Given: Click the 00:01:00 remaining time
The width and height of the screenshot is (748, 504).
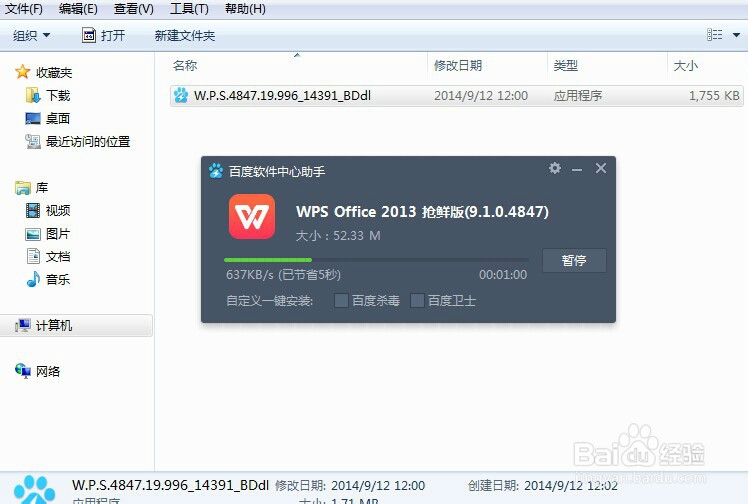Looking at the screenshot, I should [x=503, y=275].
